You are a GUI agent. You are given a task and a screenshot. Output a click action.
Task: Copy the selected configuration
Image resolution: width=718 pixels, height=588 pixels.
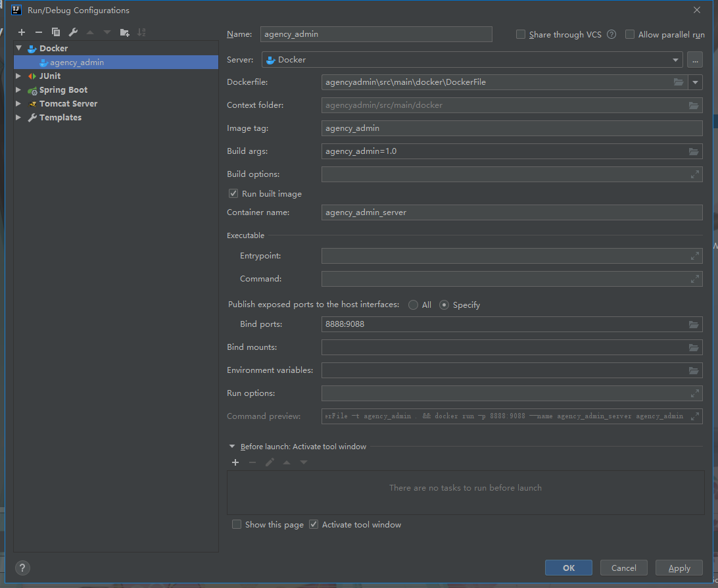(x=56, y=32)
